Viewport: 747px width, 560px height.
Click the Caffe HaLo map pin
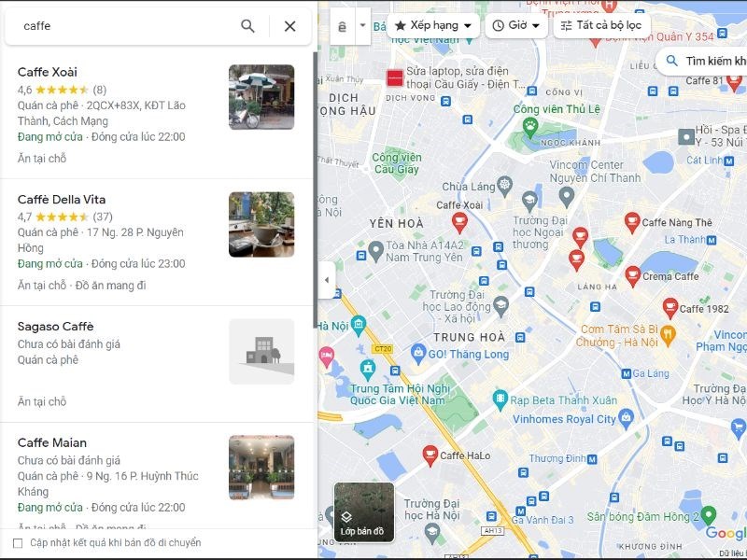click(430, 455)
